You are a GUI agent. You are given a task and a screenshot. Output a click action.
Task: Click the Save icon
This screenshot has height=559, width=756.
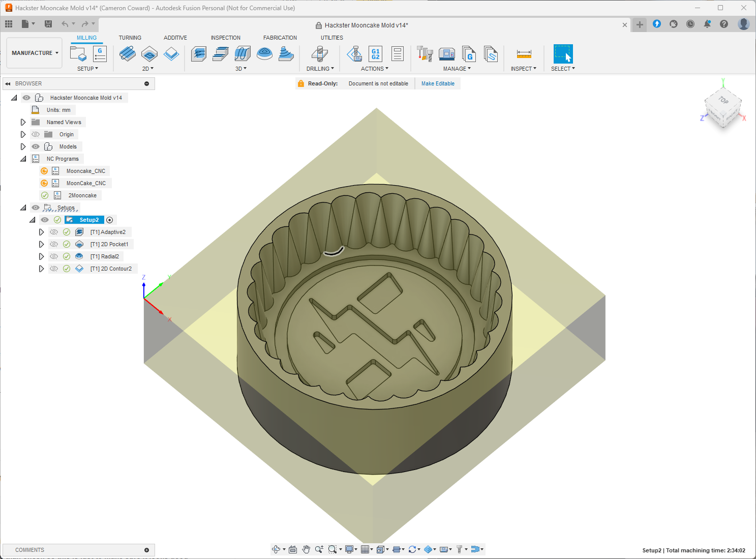coord(48,24)
